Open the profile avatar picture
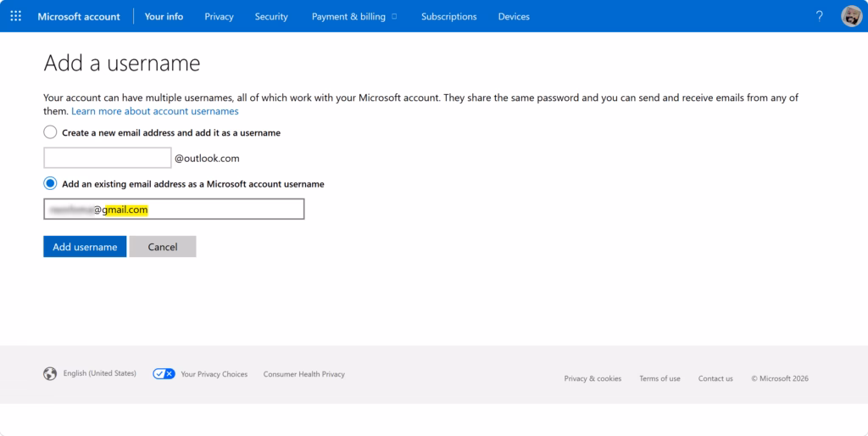The height and width of the screenshot is (436, 868). [x=851, y=16]
